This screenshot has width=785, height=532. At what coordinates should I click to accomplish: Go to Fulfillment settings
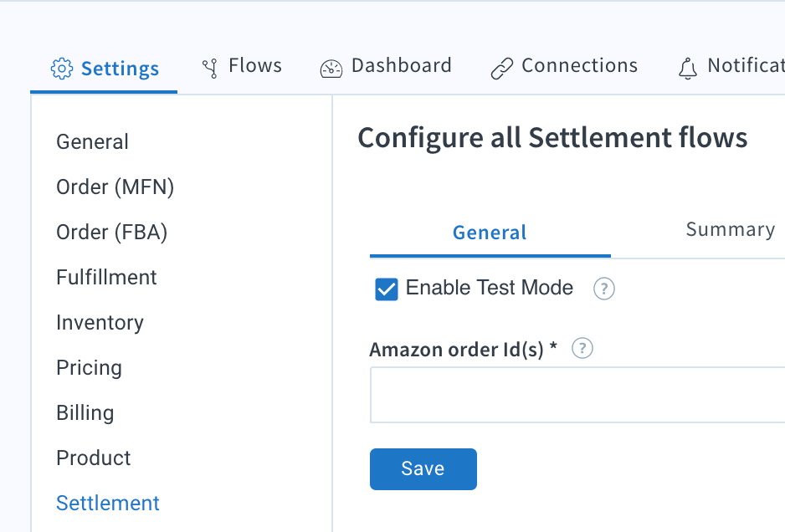click(x=106, y=277)
